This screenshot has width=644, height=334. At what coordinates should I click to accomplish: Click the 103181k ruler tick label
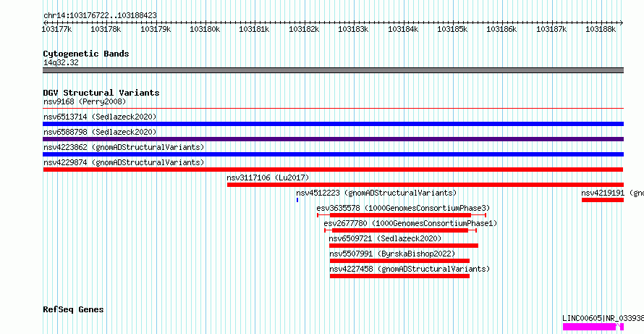point(255,29)
